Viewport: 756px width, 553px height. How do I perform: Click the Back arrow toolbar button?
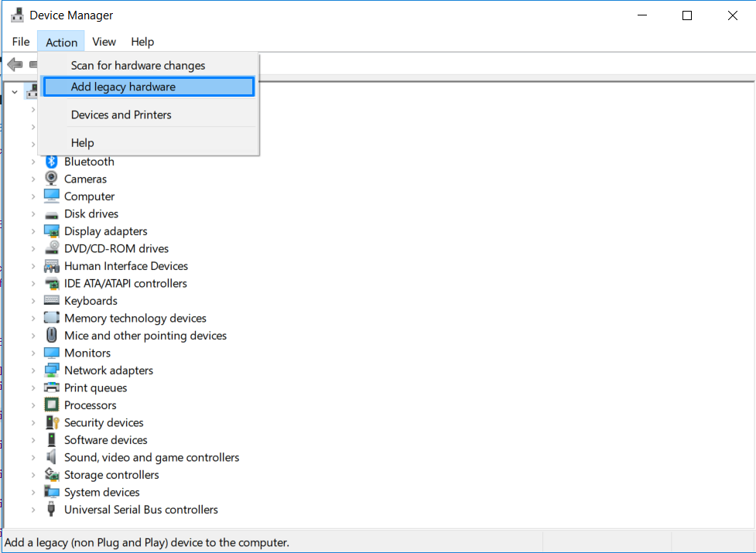(15, 64)
